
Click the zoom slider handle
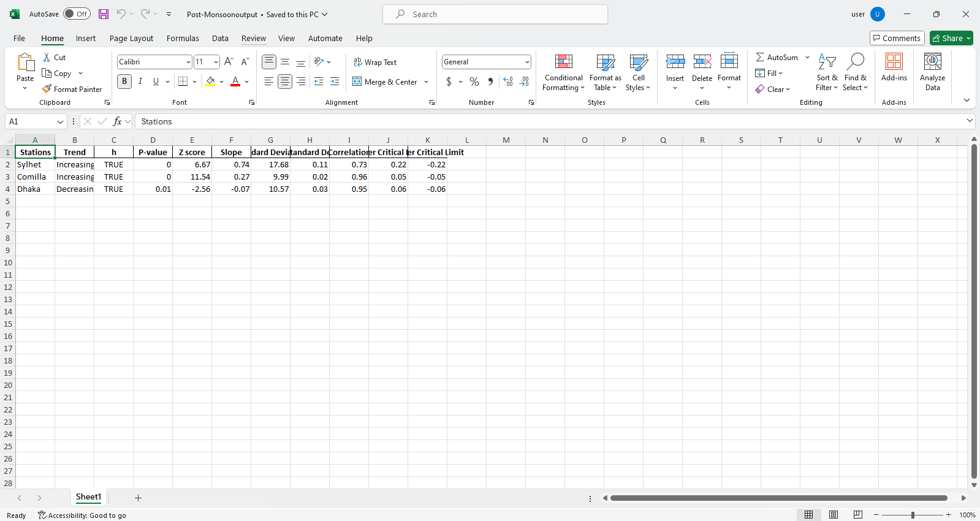pos(913,515)
